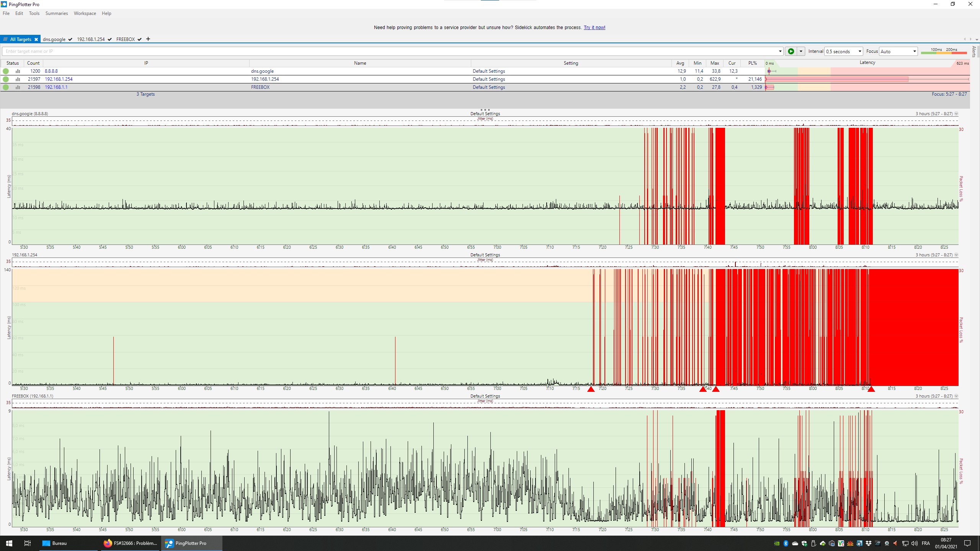The image size is (980, 551).
Task: Close the All Targets tab
Action: (x=36, y=39)
